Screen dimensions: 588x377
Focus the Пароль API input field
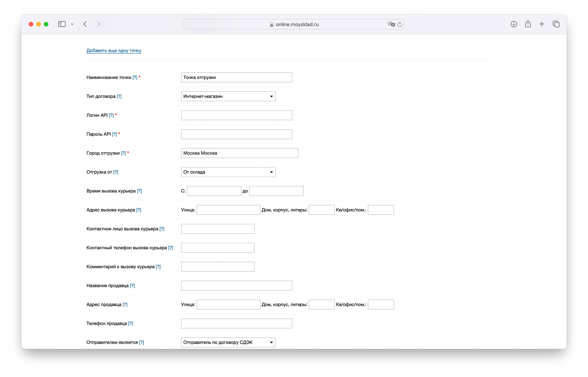tap(236, 134)
